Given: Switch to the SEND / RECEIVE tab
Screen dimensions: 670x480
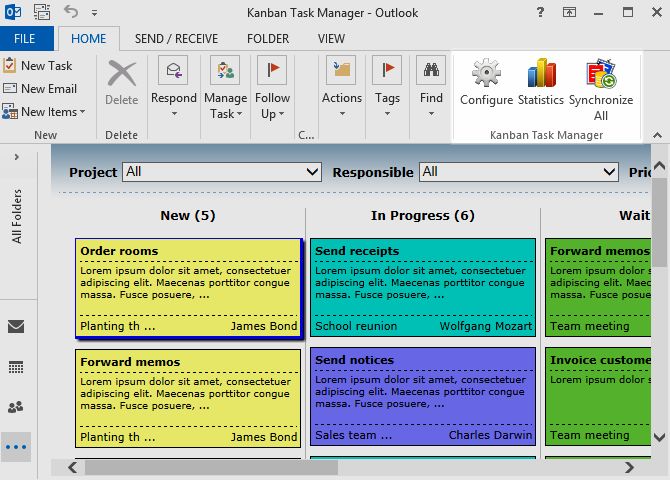Looking at the screenshot, I should point(176,38).
